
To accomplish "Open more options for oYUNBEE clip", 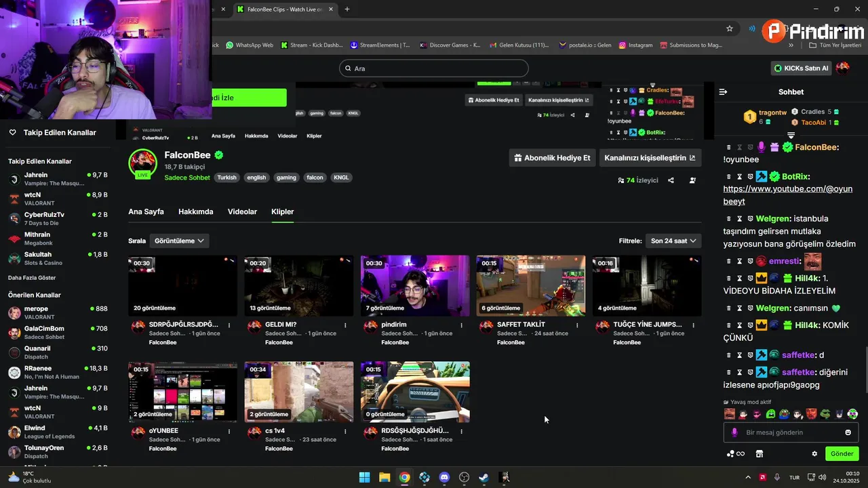I will tap(229, 431).
